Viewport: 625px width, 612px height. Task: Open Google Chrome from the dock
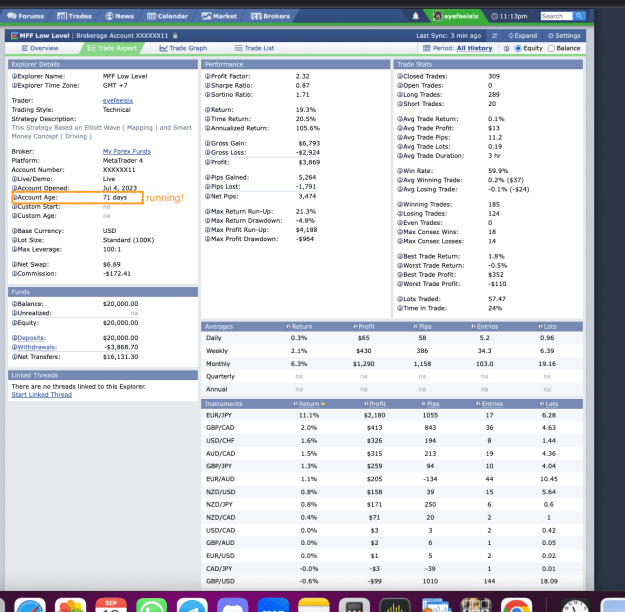516,605
